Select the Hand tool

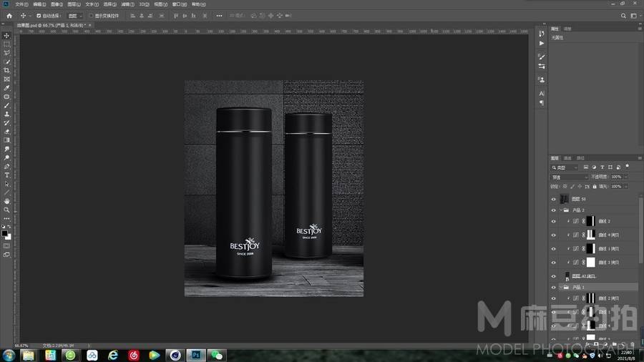[x=6, y=202]
